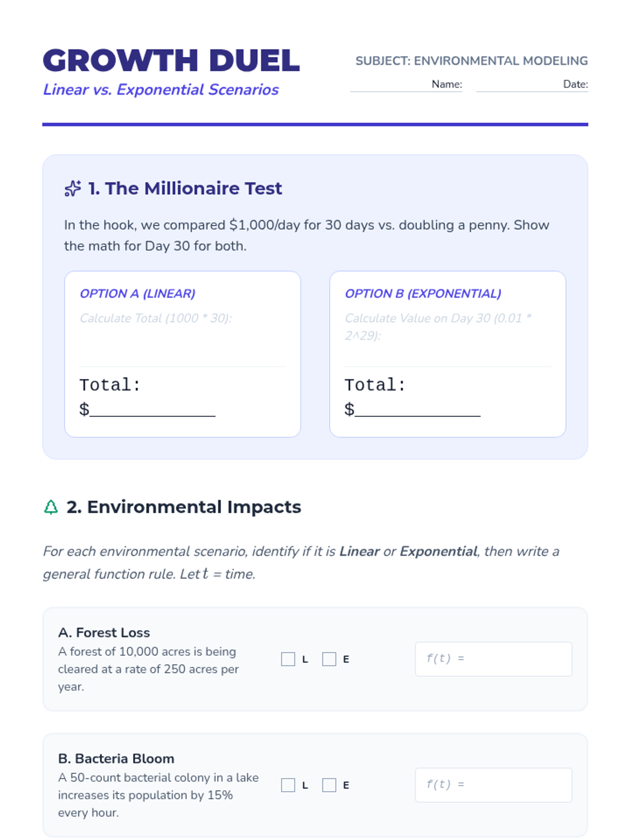The width and height of the screenshot is (630, 840).
Task: Click the Option A Total dollar blank
Action: [x=152, y=409]
